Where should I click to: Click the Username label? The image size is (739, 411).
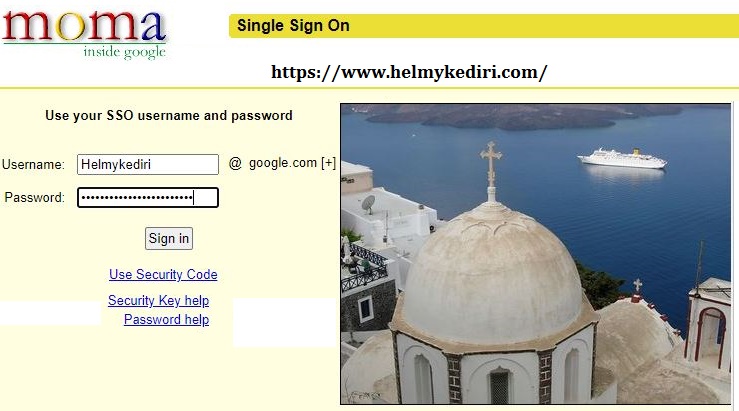point(33,164)
